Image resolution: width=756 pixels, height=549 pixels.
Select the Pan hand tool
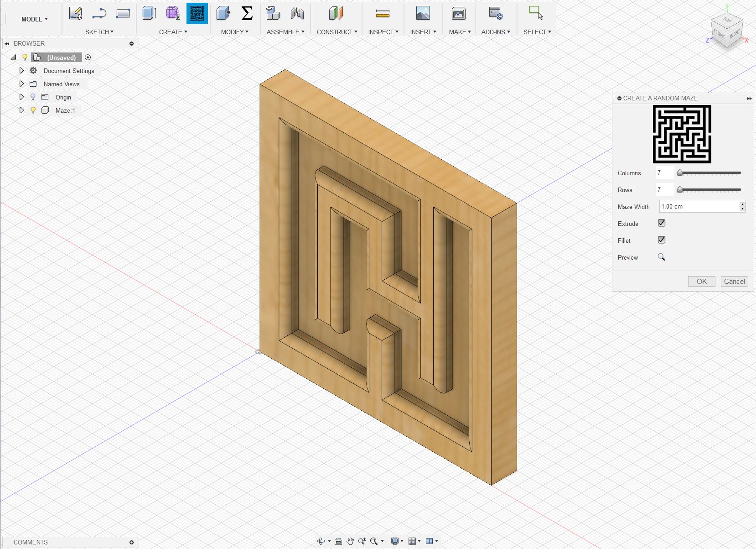pos(350,541)
